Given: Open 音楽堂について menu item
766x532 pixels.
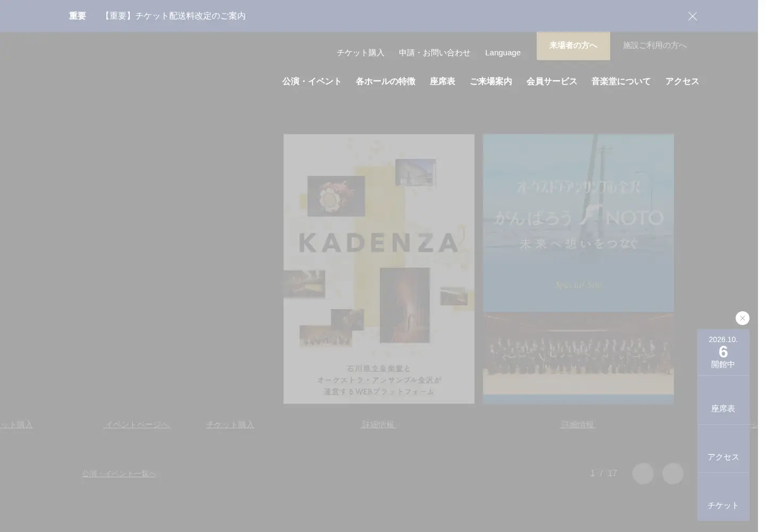Looking at the screenshot, I should pyautogui.click(x=621, y=81).
